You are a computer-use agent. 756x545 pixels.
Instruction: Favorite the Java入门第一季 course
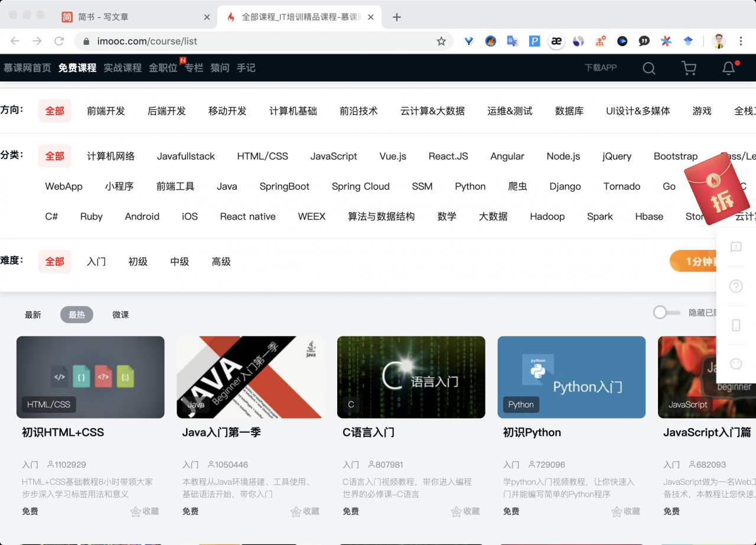click(305, 511)
